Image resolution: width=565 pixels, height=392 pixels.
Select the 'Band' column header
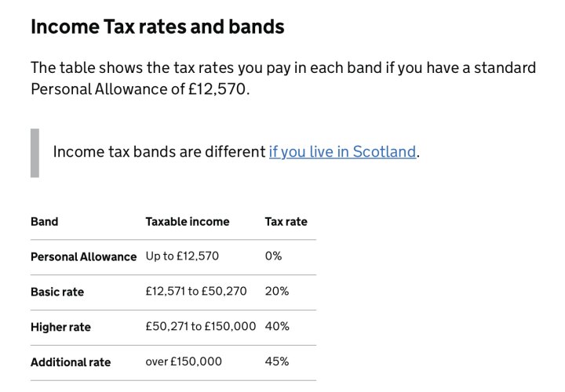44,221
